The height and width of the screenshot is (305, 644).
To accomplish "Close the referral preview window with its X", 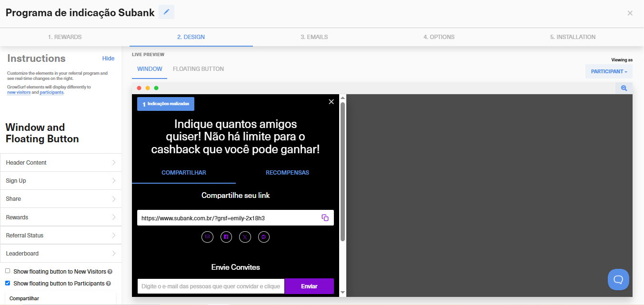I will click(x=332, y=101).
